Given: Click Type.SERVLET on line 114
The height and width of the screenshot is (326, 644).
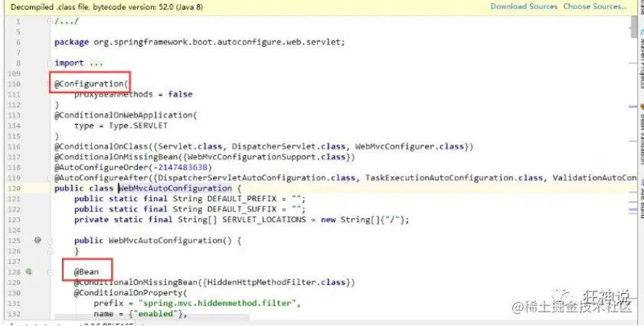Looking at the screenshot, I should coord(138,126).
